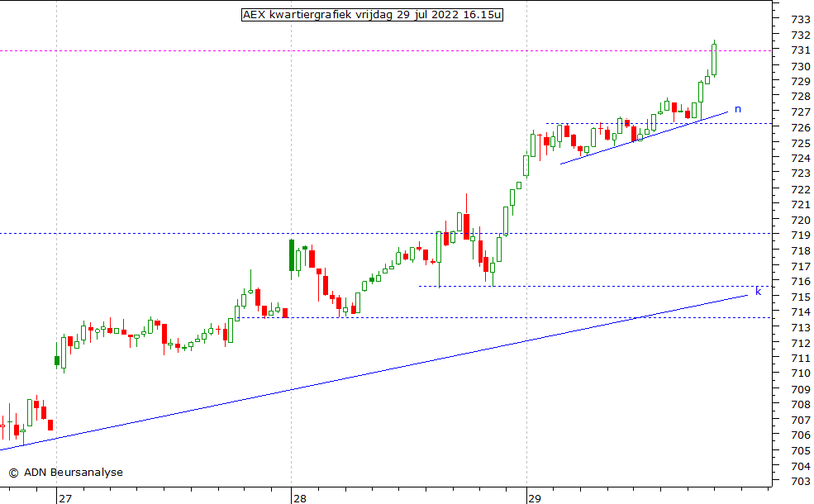Click the ADN Beursanalyse copyright text
Viewport: 814px width, 504px height.
[x=66, y=473]
